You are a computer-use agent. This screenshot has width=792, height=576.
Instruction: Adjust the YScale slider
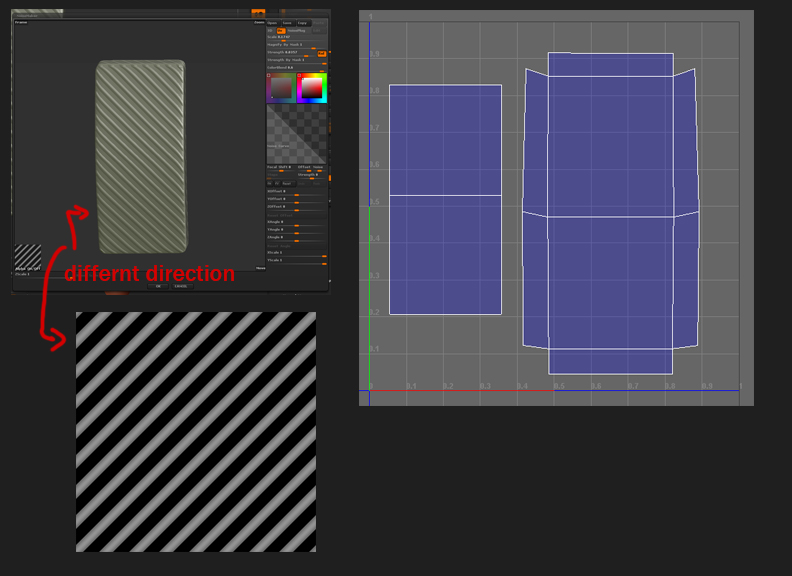click(296, 262)
